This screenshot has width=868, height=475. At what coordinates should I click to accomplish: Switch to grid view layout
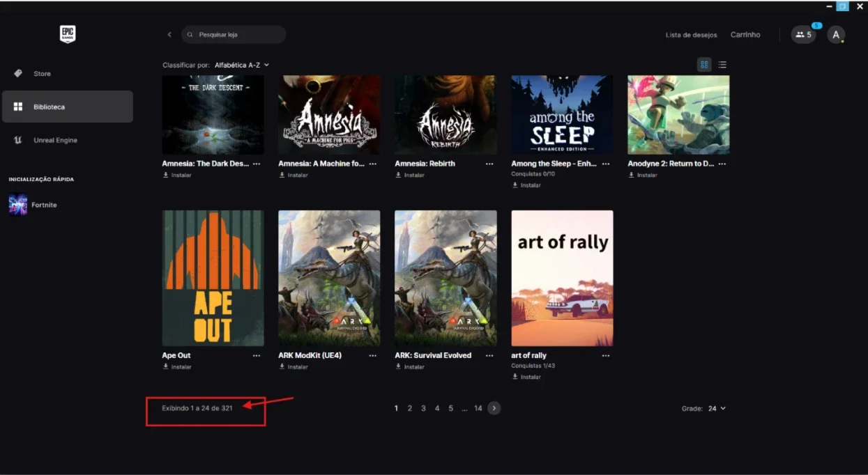click(x=704, y=65)
